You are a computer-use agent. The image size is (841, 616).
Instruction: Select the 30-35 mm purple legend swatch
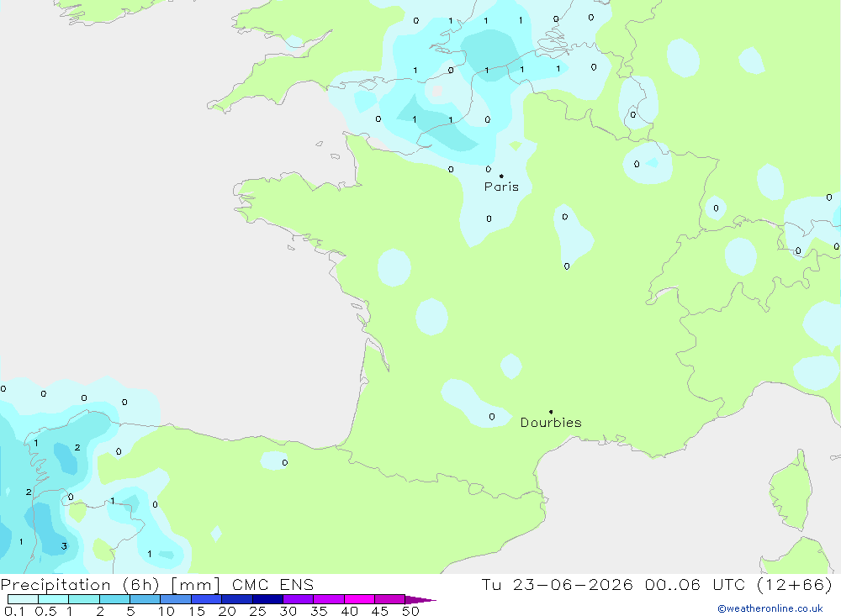pyautogui.click(x=299, y=599)
